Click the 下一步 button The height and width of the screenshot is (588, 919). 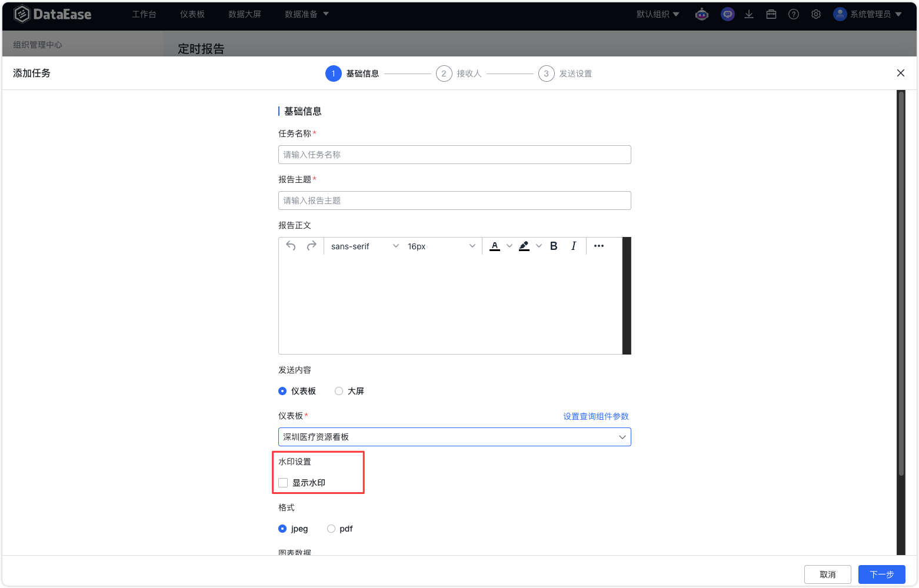(882, 574)
